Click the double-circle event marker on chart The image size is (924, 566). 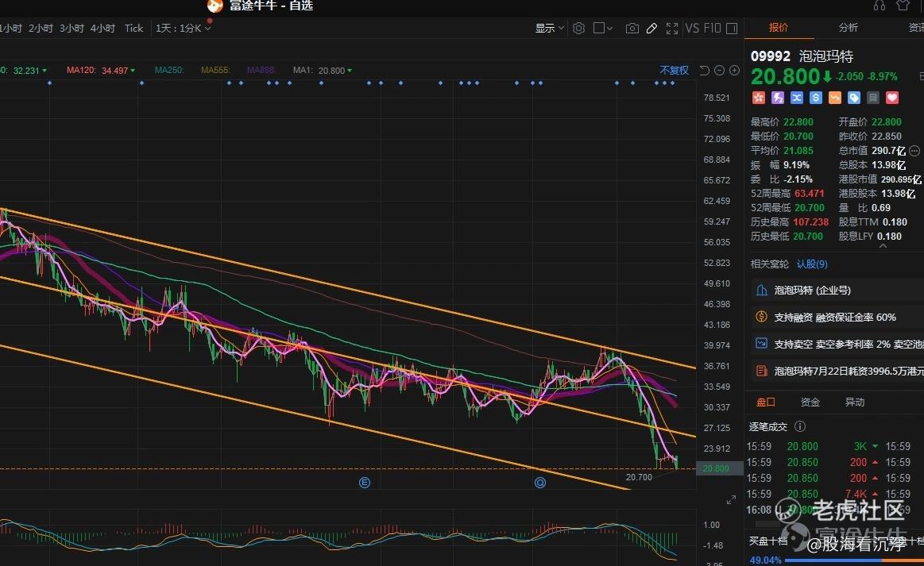tap(539, 483)
